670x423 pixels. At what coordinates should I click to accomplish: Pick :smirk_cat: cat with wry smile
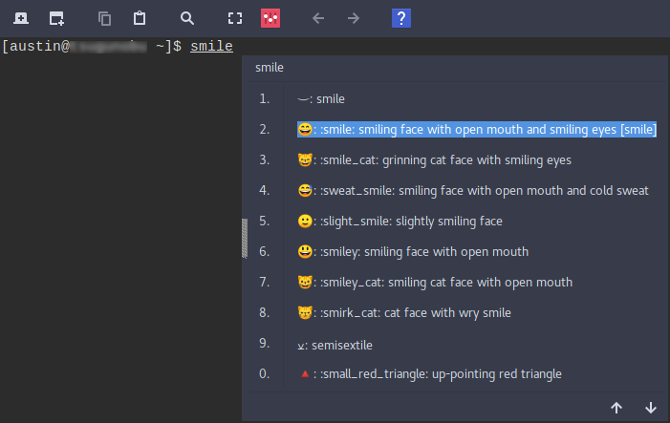point(404,313)
